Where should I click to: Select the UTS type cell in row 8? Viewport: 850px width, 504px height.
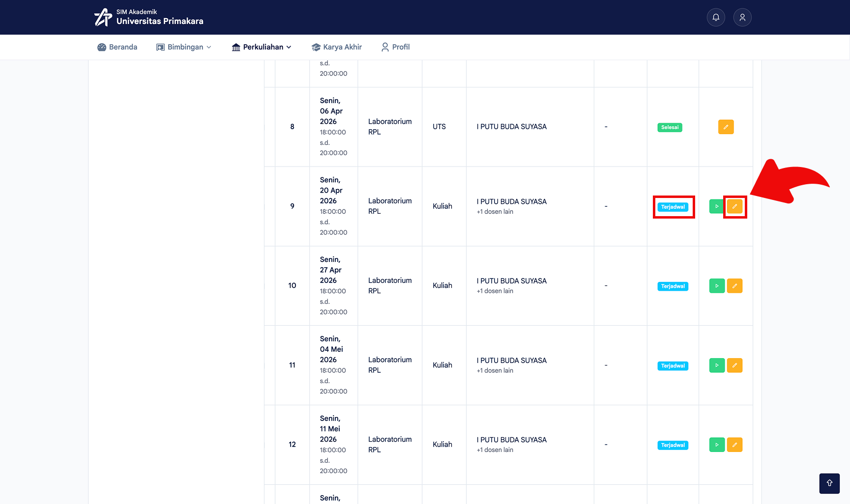click(x=444, y=127)
